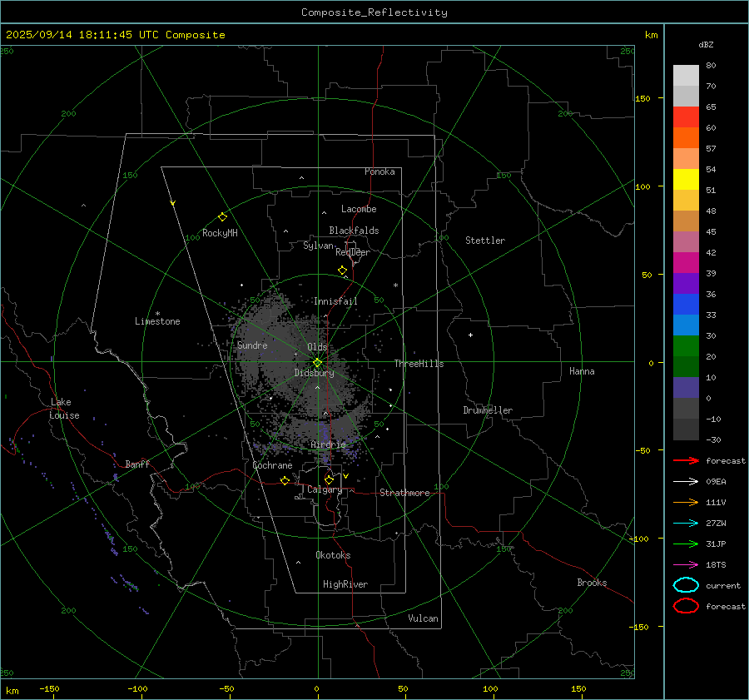Select the red 60-65 dBZ color swatch
This screenshot has height=700, width=749.
pyautogui.click(x=686, y=117)
